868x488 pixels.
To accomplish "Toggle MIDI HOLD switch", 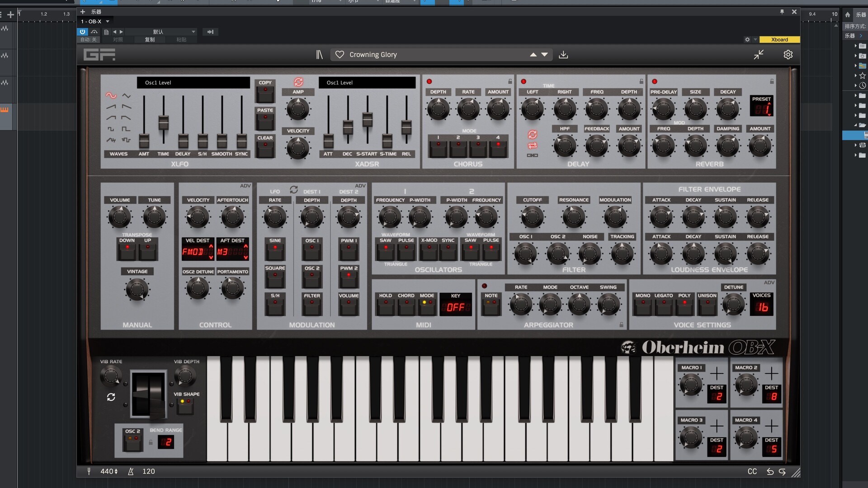I will point(386,307).
